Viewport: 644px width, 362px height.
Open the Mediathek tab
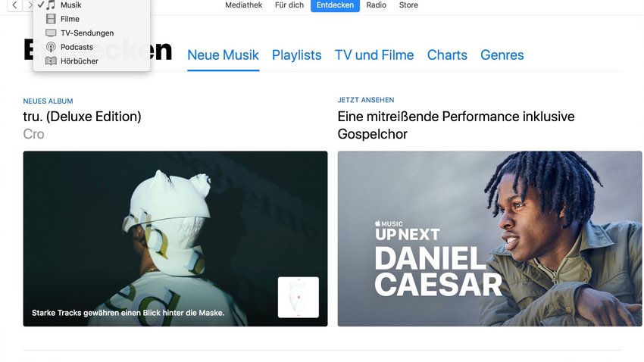(243, 5)
